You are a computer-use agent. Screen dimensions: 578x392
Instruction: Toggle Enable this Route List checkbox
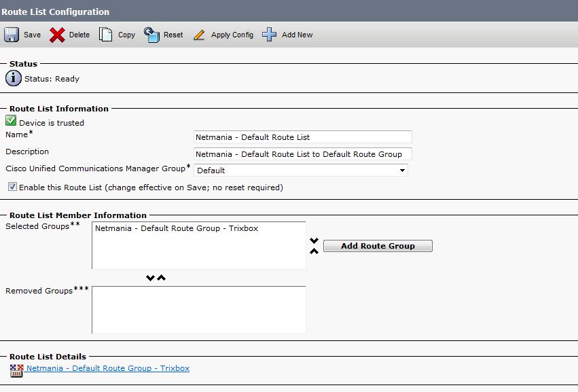pyautogui.click(x=12, y=187)
